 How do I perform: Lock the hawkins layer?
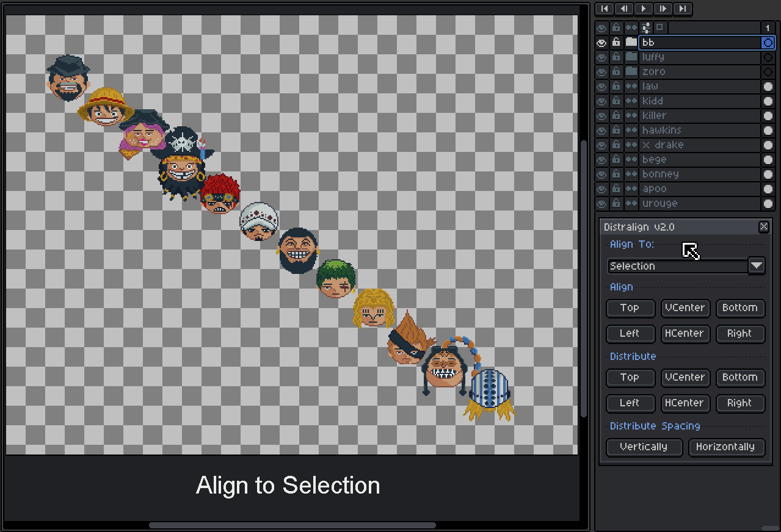point(617,131)
